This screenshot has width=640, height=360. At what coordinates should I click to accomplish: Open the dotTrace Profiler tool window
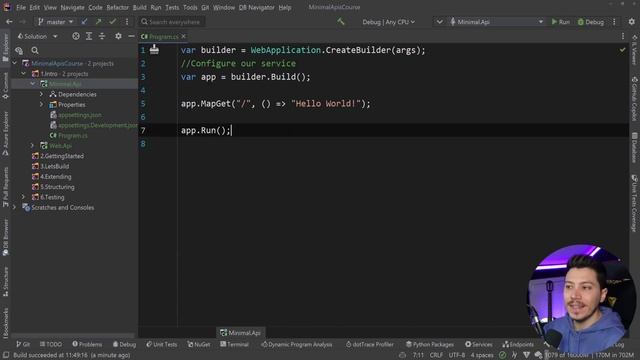tap(370, 344)
